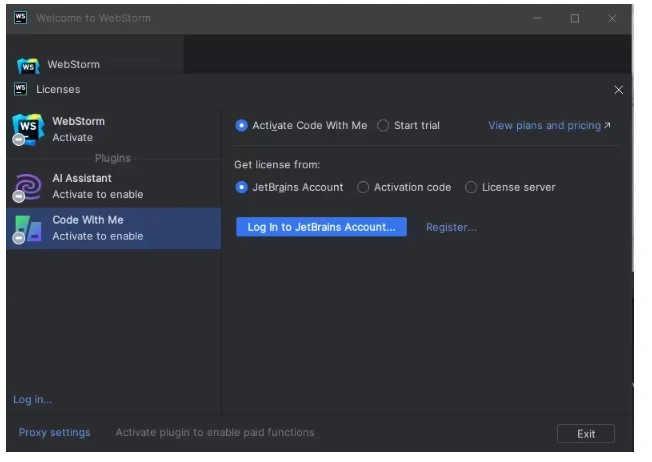Click Log In to JetBrains Account button
652x462 pixels.
pos(321,227)
